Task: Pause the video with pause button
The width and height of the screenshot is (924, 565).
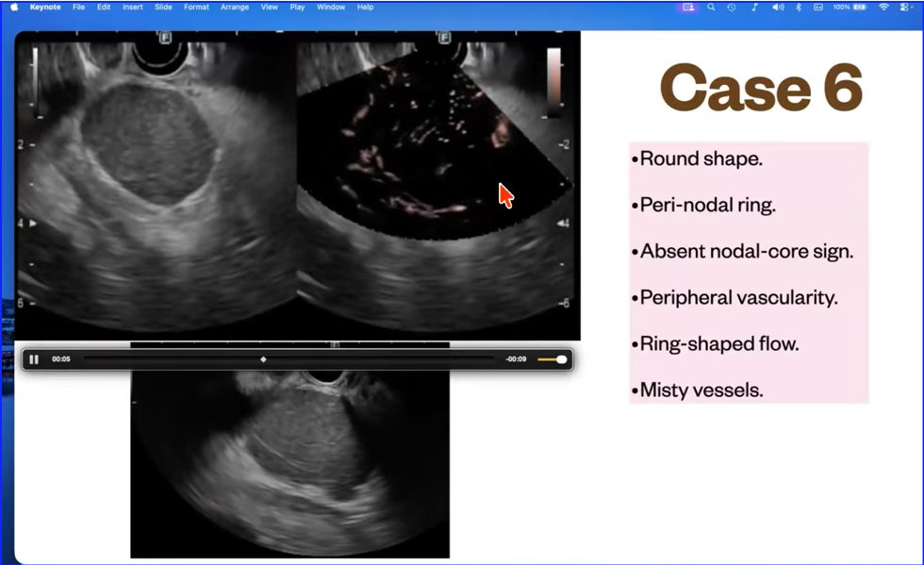Action: coord(34,359)
